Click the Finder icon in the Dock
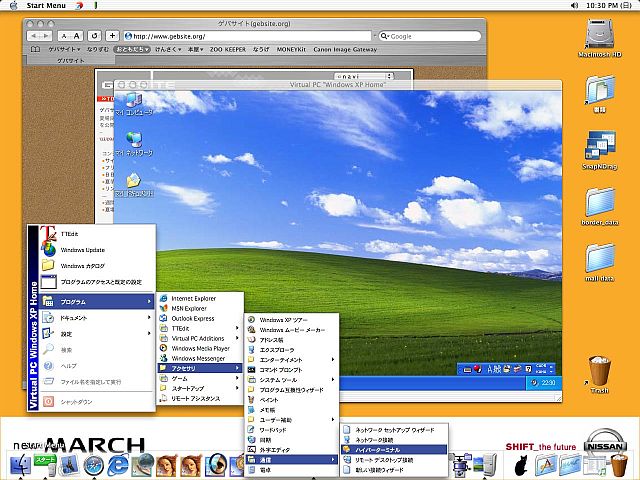Viewport: 640px width, 480px height. click(22, 464)
